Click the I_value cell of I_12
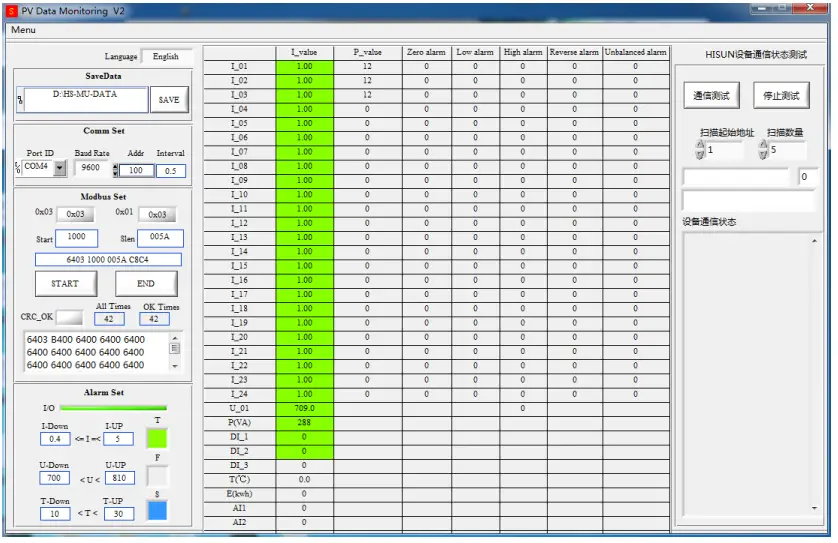Viewport: 838px width, 543px height. point(305,223)
